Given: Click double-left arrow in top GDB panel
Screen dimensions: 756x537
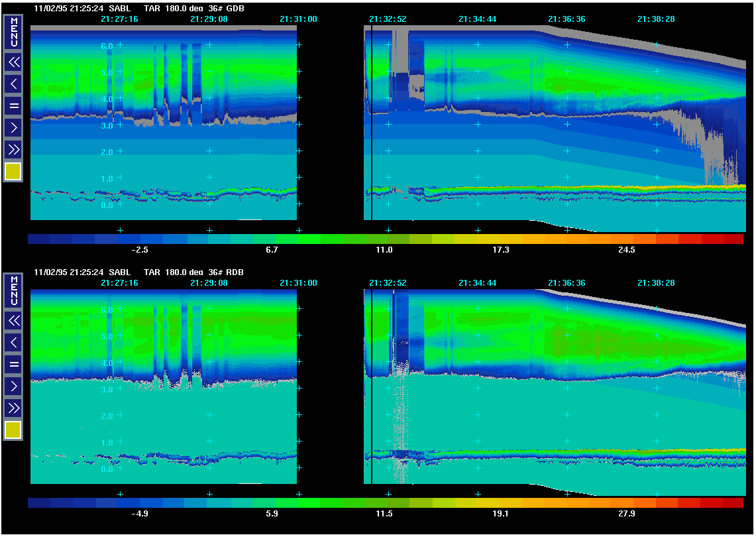Looking at the screenshot, I should (x=13, y=62).
